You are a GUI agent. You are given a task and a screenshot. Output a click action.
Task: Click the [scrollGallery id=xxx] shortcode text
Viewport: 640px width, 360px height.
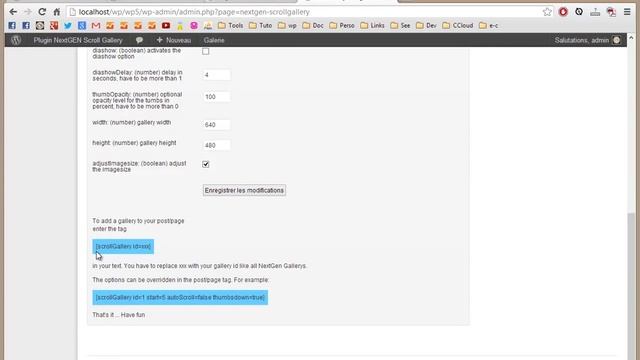point(123,247)
